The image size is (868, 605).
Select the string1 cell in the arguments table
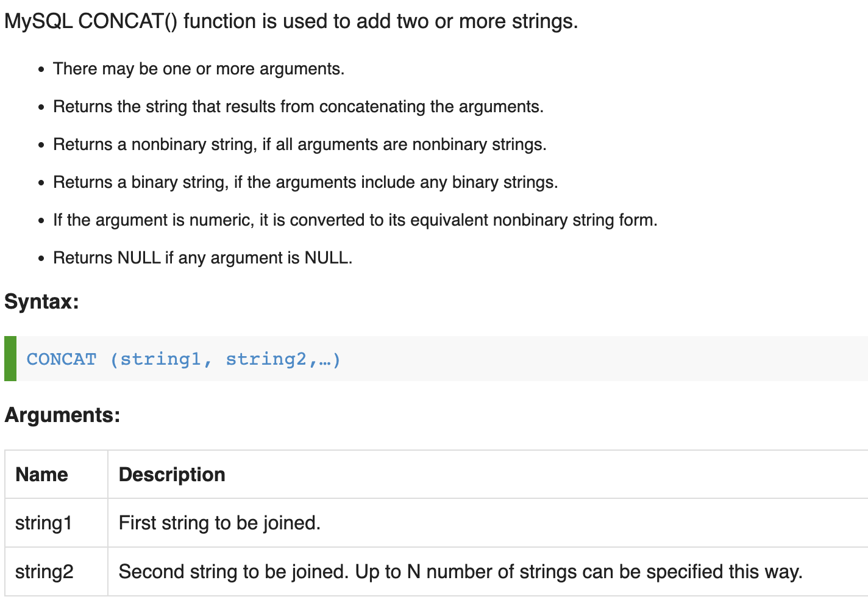43,523
